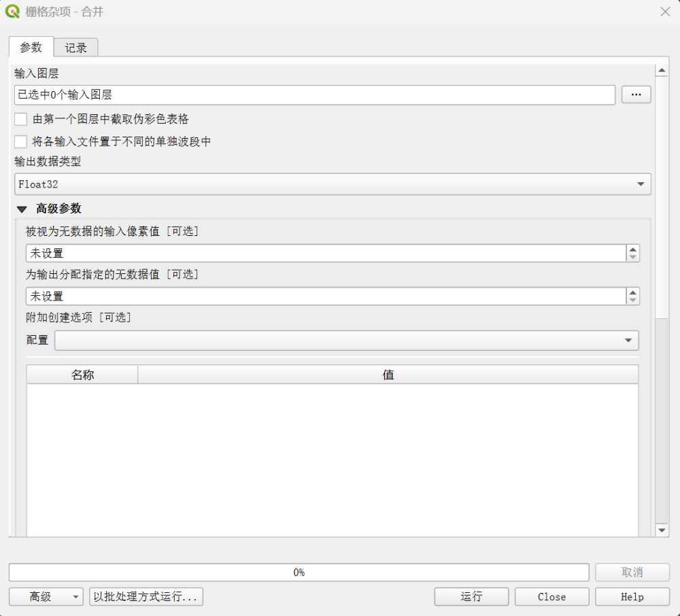Screen dimensions: 680x616
Task: Open the 输出数据类型 Float32 dropdown
Action: [333, 184]
